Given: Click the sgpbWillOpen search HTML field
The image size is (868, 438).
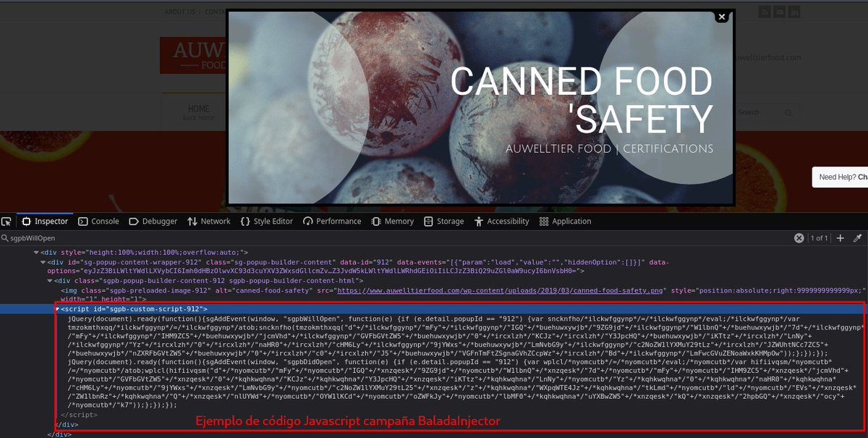Looking at the screenshot, I should click(398, 238).
